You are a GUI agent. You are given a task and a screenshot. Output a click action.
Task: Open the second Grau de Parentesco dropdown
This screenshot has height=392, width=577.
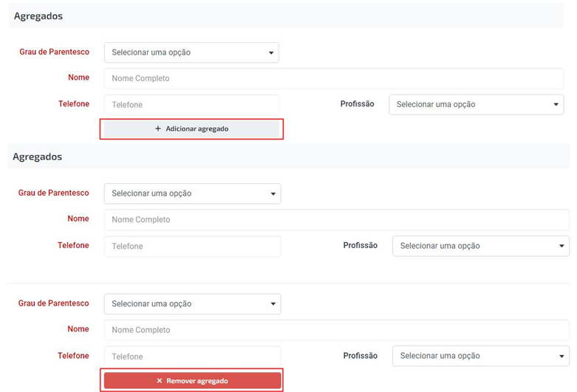click(192, 193)
